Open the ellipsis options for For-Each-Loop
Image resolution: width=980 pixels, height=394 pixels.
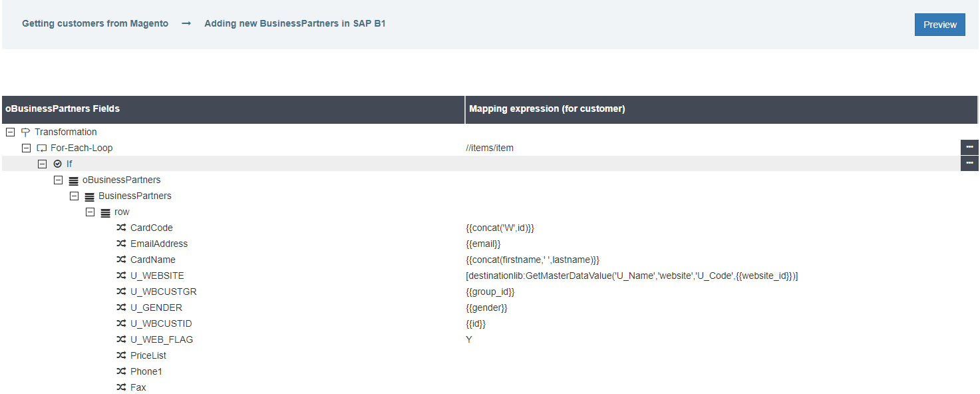[969, 147]
